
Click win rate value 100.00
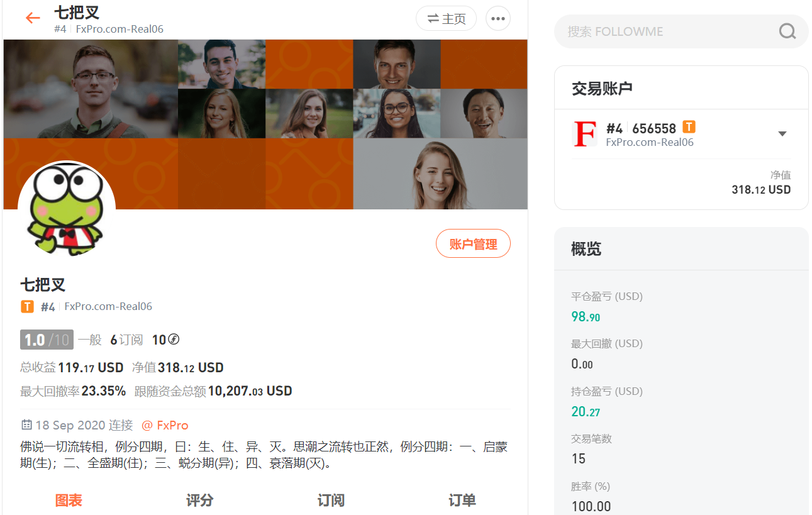tap(591, 506)
